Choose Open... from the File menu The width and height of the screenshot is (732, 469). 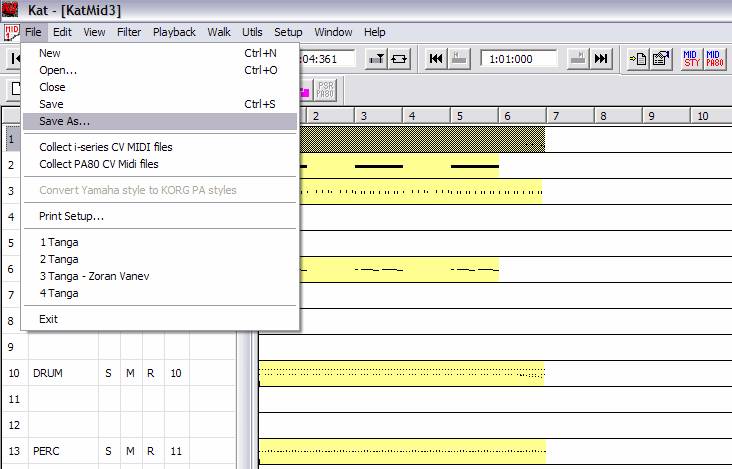[160, 70]
